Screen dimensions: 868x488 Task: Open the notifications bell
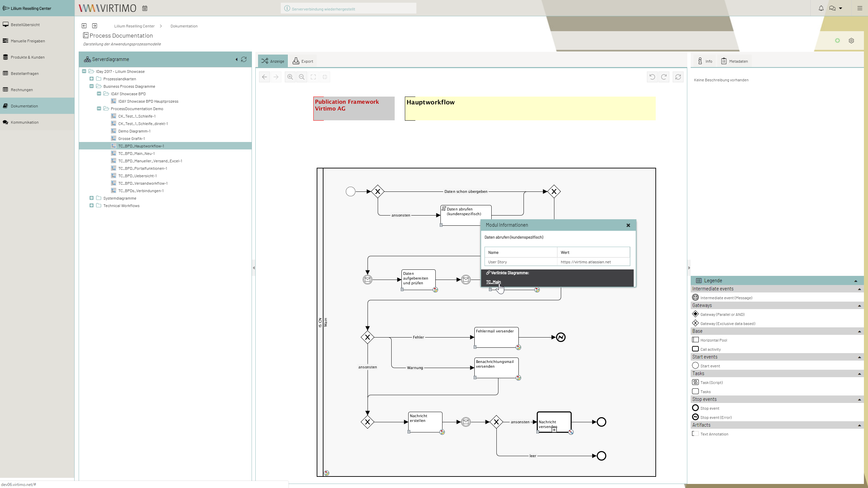(821, 8)
